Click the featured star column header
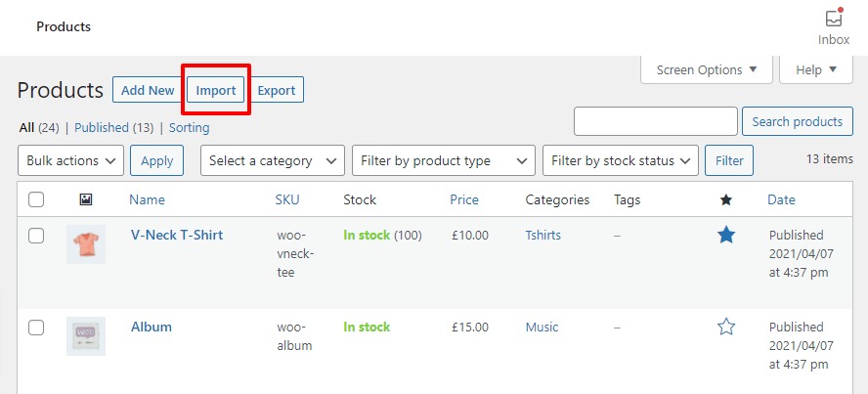The height and width of the screenshot is (394, 868). coord(725,199)
